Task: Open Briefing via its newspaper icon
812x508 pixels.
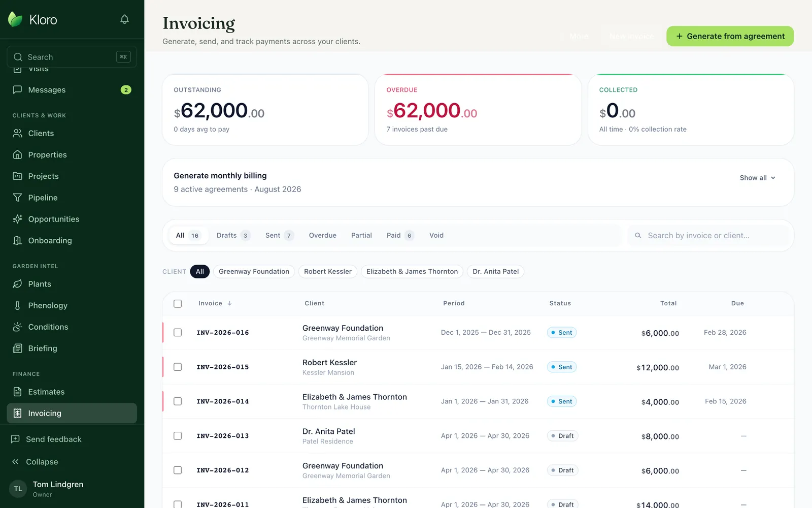Action: click(x=17, y=348)
